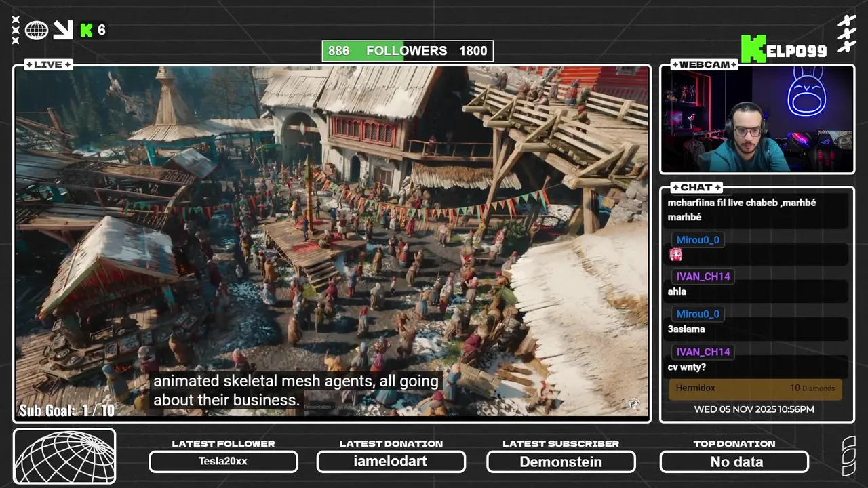Image resolution: width=868 pixels, height=488 pixels.
Task: Click the chat message '3aslama'
Action: pyautogui.click(x=686, y=329)
